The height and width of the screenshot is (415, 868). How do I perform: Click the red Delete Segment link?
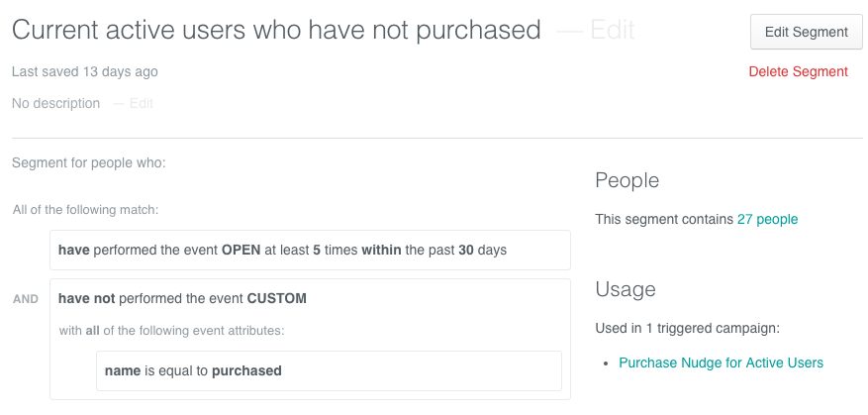tap(799, 71)
